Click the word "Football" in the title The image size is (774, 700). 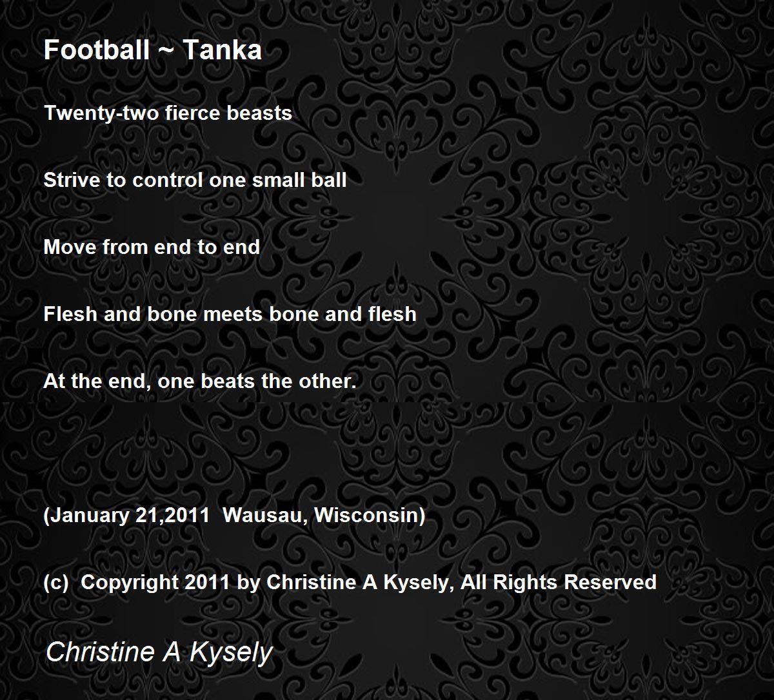click(x=96, y=50)
